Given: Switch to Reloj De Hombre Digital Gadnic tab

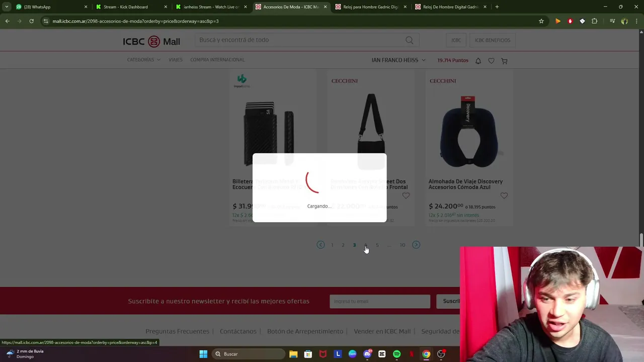Looking at the screenshot, I should (x=451, y=7).
